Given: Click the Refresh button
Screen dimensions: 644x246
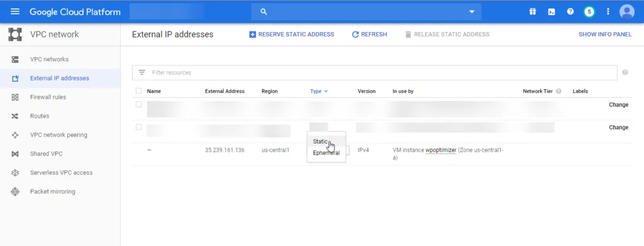Looking at the screenshot, I should [370, 35].
